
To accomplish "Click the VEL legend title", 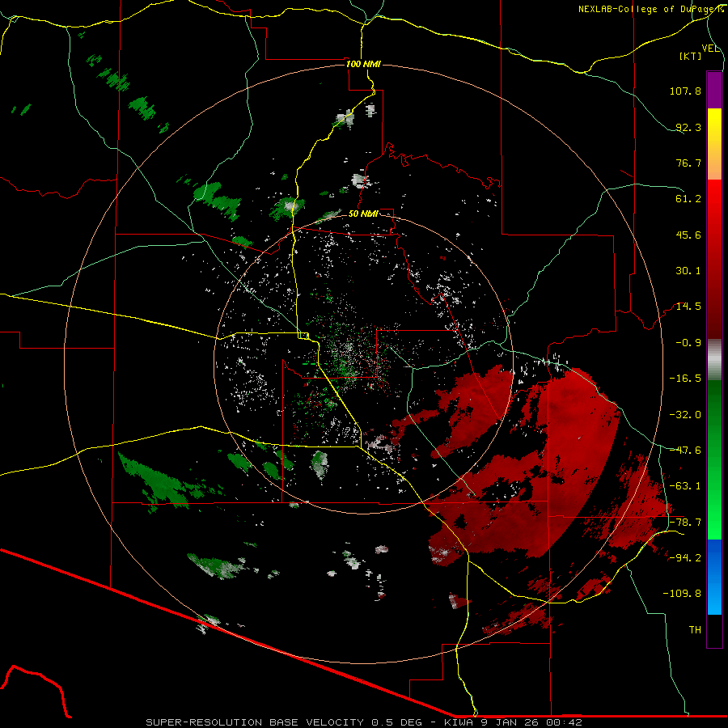I will coord(711,49).
